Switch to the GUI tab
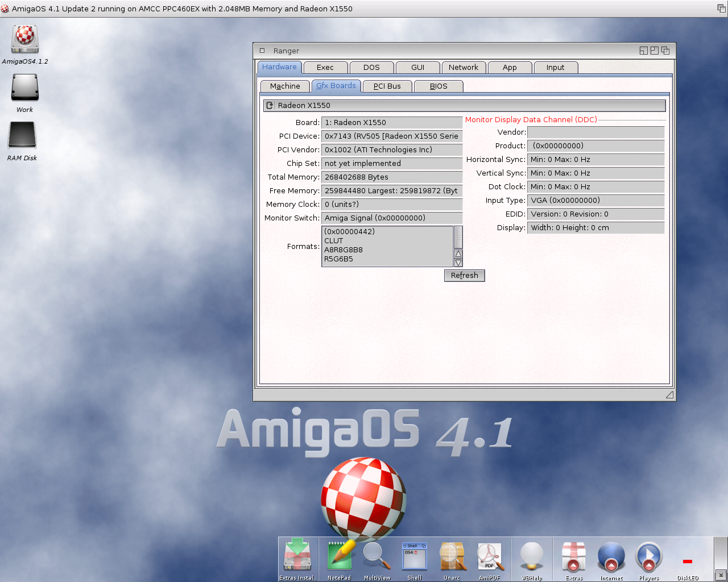This screenshot has width=728, height=582. pos(417,67)
